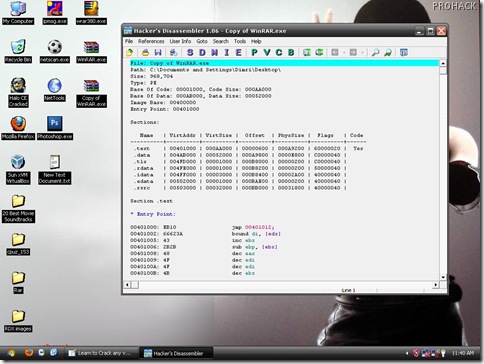The height and width of the screenshot is (364, 484).
Task: Click the green V toolbar button
Action: coord(267,52)
